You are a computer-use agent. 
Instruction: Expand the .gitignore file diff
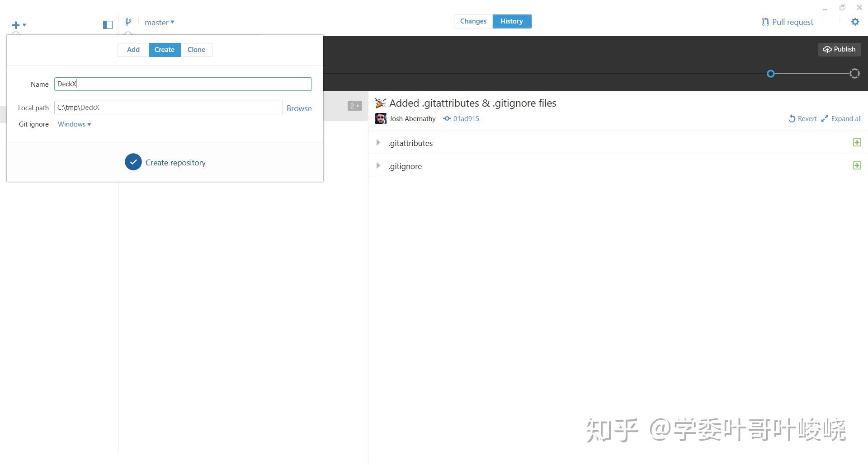tap(378, 165)
